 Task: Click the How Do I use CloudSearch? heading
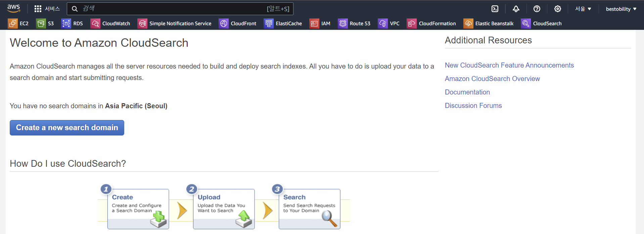68,163
